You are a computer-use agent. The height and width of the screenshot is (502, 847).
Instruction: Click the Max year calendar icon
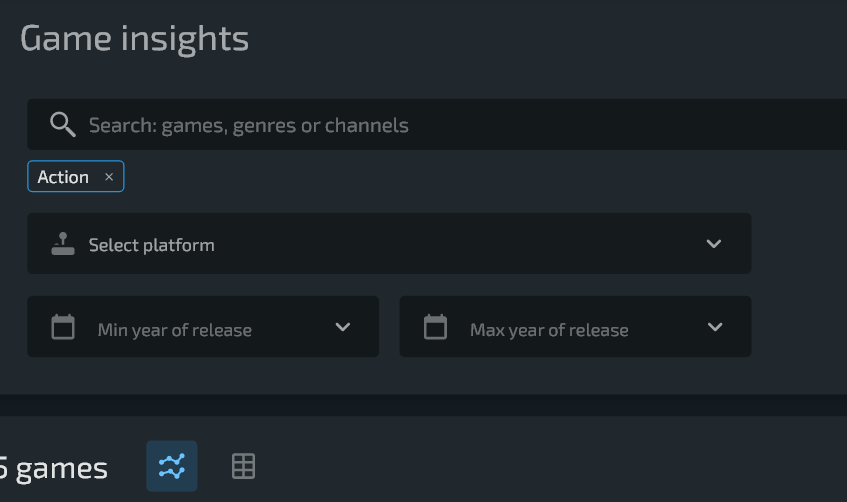point(435,327)
